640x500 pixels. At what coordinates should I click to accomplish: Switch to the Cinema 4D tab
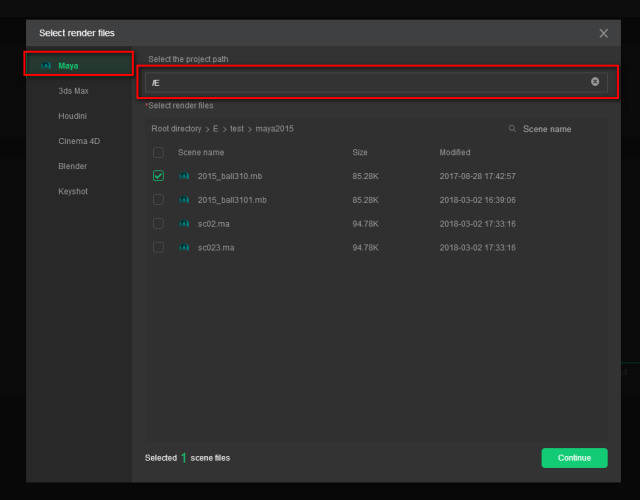[79, 141]
